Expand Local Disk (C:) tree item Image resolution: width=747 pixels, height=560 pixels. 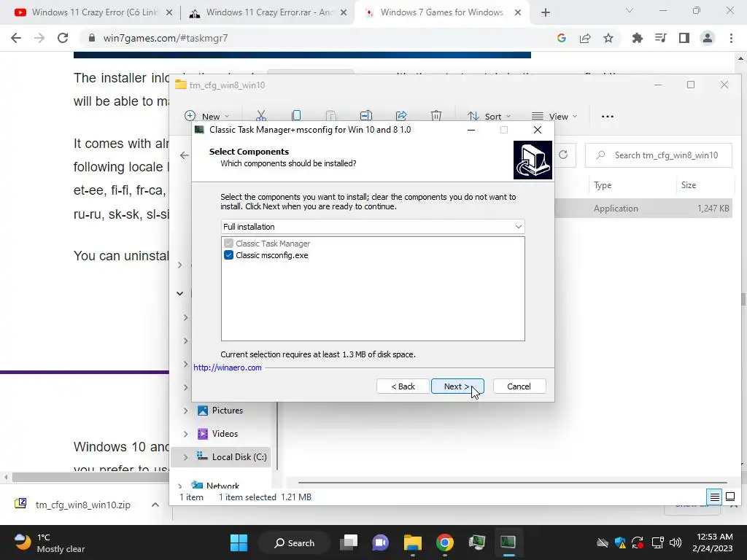click(x=186, y=457)
